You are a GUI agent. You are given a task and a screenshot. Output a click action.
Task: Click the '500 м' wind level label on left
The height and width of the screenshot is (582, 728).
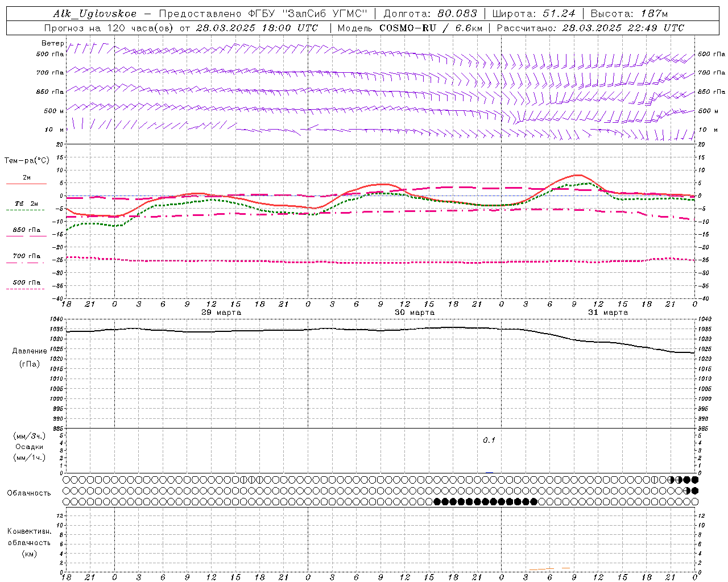tap(54, 111)
